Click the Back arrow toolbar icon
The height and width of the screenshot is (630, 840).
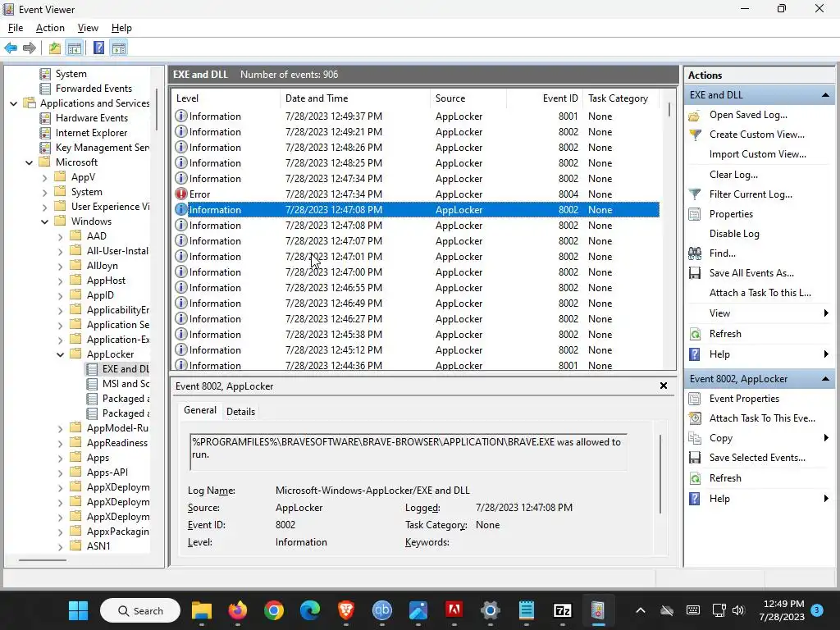click(x=11, y=48)
